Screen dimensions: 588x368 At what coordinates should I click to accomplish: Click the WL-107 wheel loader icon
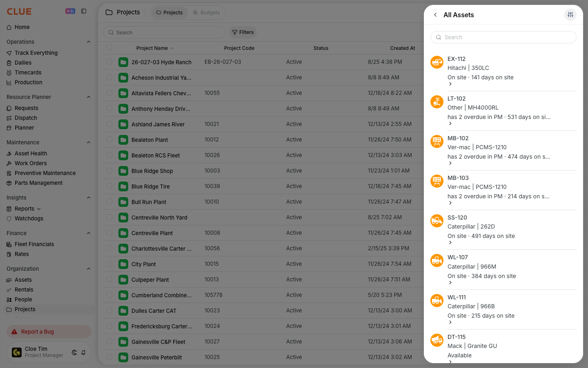coord(437,260)
